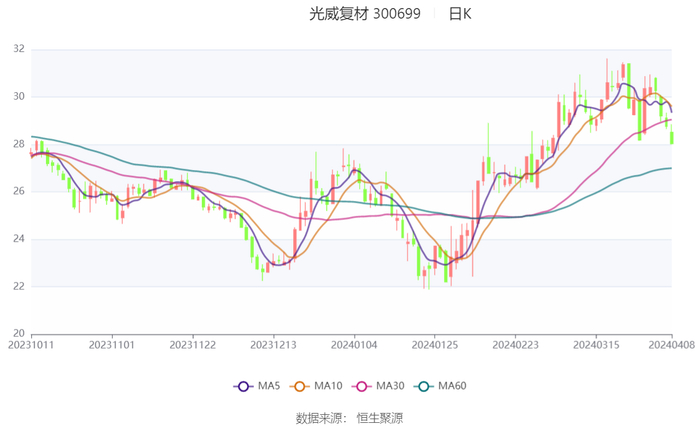Click the 20240104 date axis label
Viewport: 700px width, 426px height.
354,345
